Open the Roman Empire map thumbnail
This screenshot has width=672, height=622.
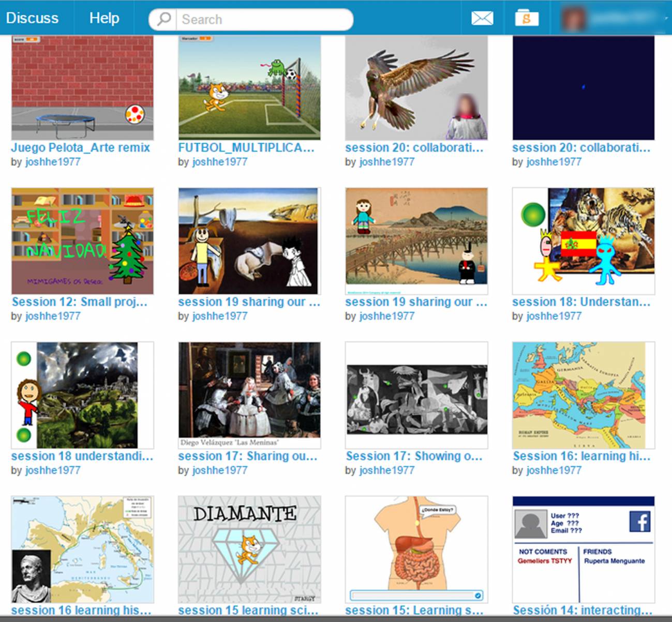(x=584, y=395)
